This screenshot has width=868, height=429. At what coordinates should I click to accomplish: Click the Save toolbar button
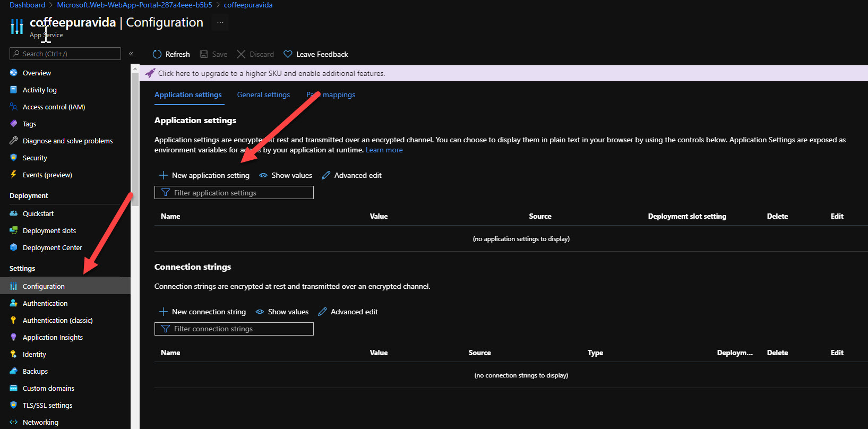click(x=213, y=54)
